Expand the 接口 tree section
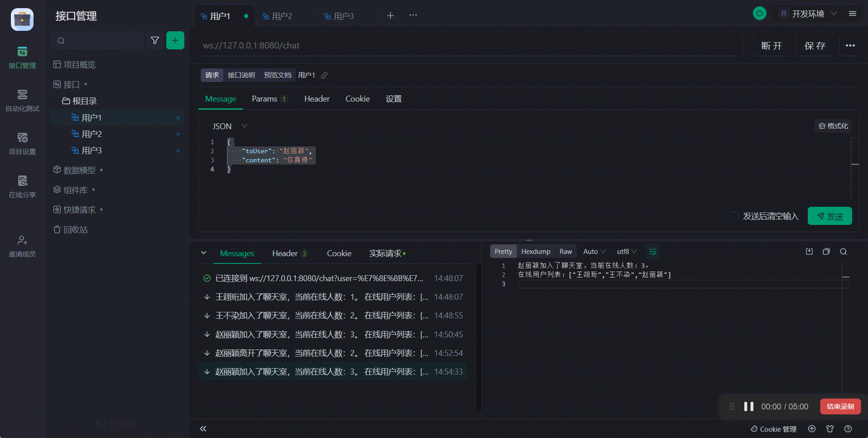The width and height of the screenshot is (868, 438). click(x=71, y=84)
